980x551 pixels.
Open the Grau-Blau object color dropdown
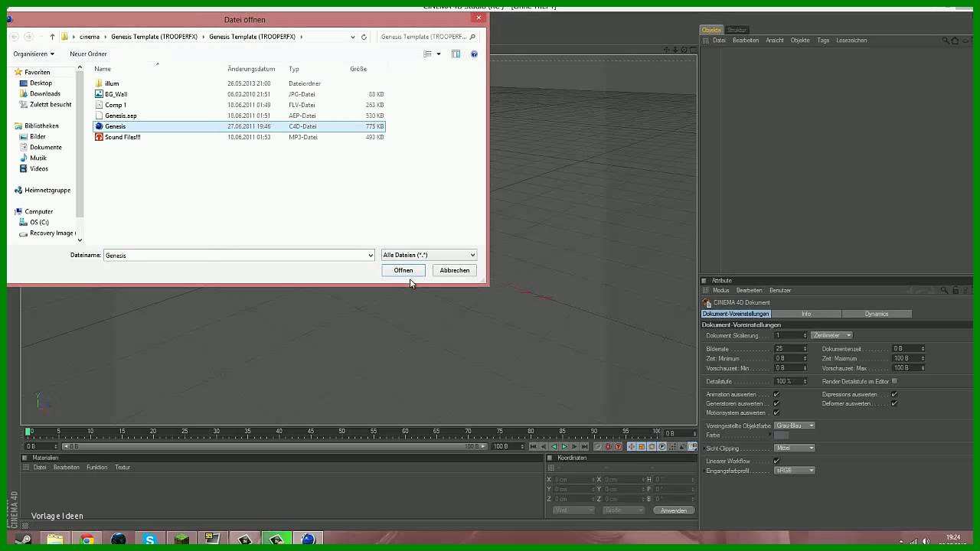795,425
